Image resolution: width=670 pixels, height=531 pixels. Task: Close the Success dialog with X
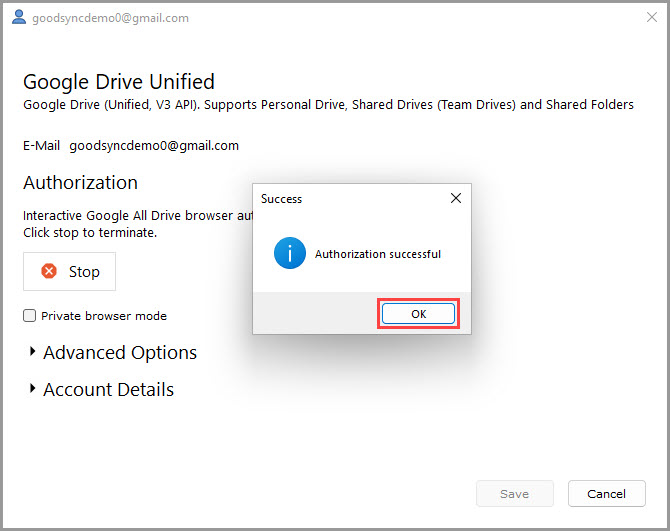coord(455,198)
